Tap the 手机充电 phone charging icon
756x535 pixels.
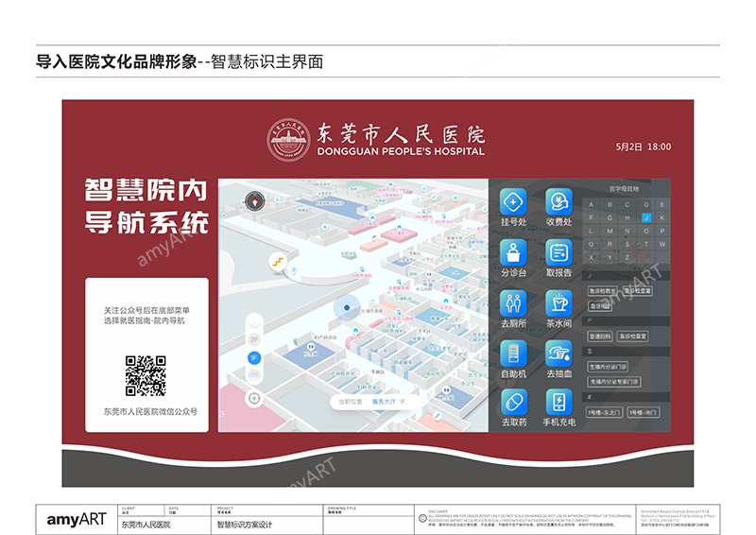point(558,402)
